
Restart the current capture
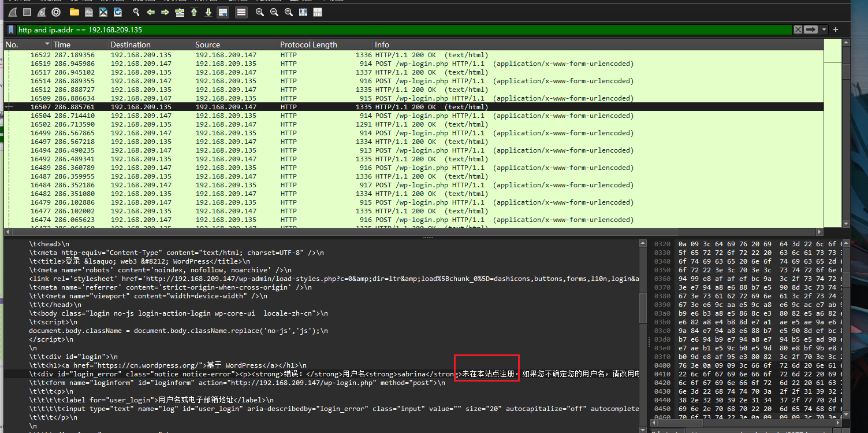tap(42, 12)
